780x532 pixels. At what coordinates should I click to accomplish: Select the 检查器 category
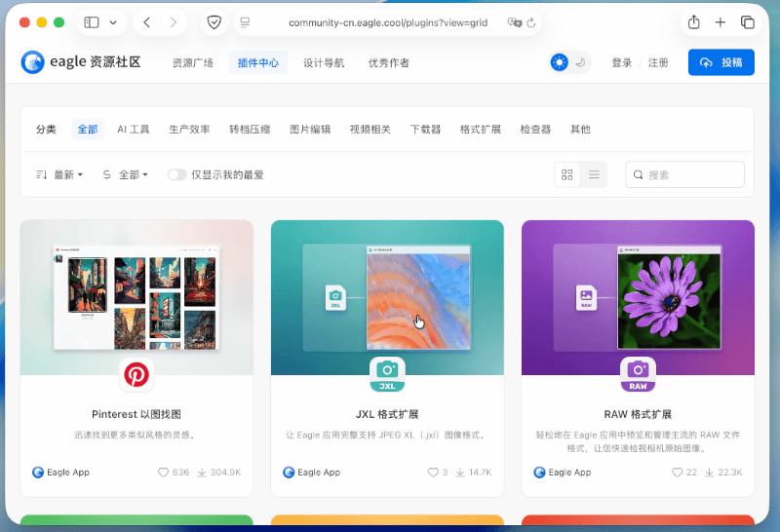point(535,130)
